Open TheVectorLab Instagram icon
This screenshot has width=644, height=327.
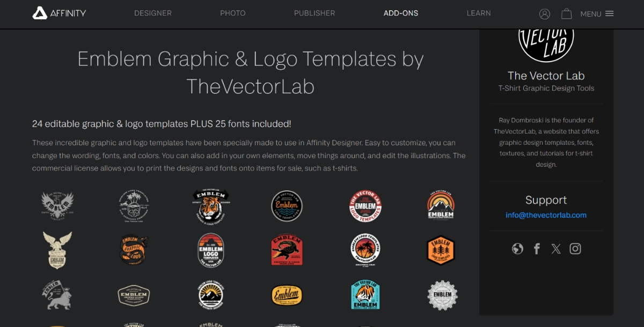575,249
